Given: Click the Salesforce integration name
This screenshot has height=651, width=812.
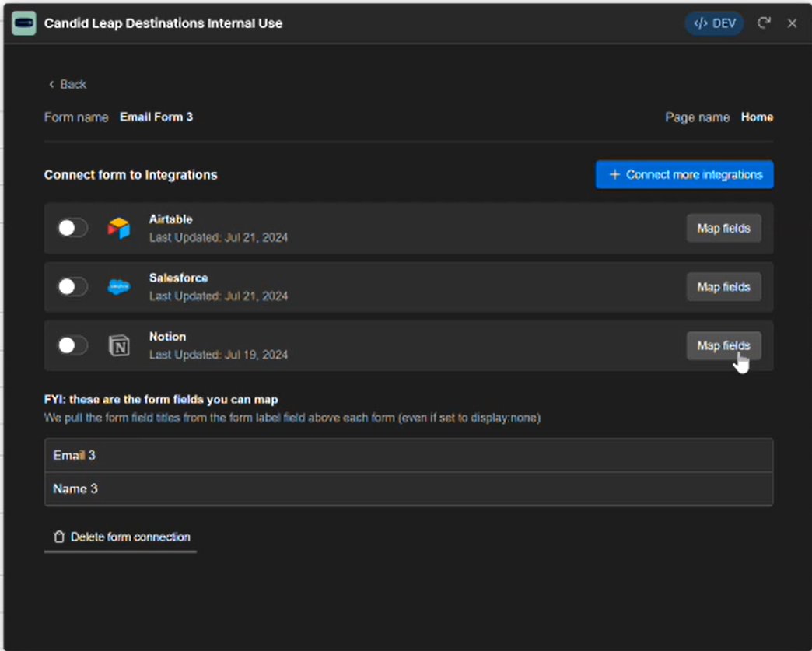Looking at the screenshot, I should click(179, 278).
